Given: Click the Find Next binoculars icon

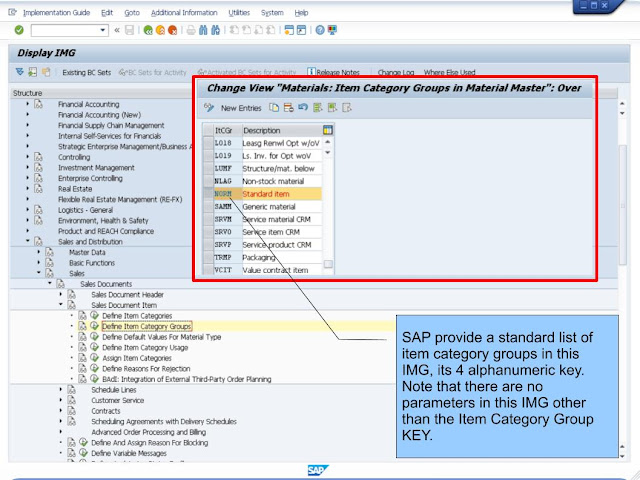Looking at the screenshot, I should pyautogui.click(x=216, y=30).
